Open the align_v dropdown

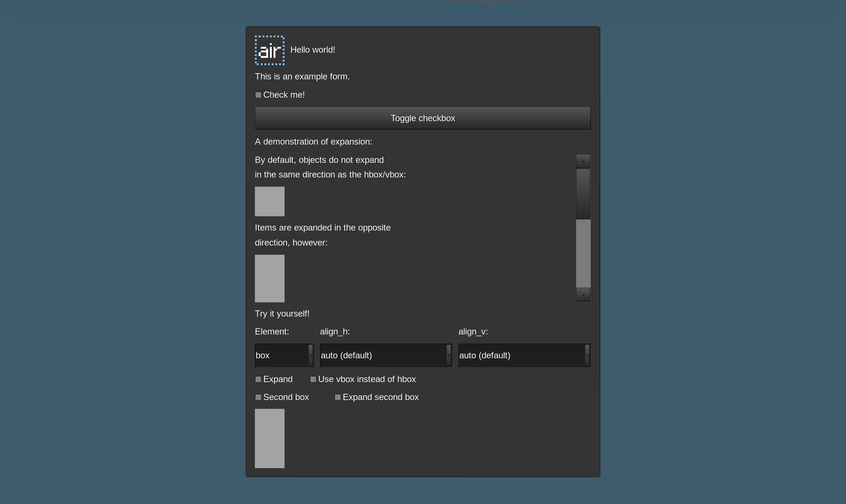[524, 355]
